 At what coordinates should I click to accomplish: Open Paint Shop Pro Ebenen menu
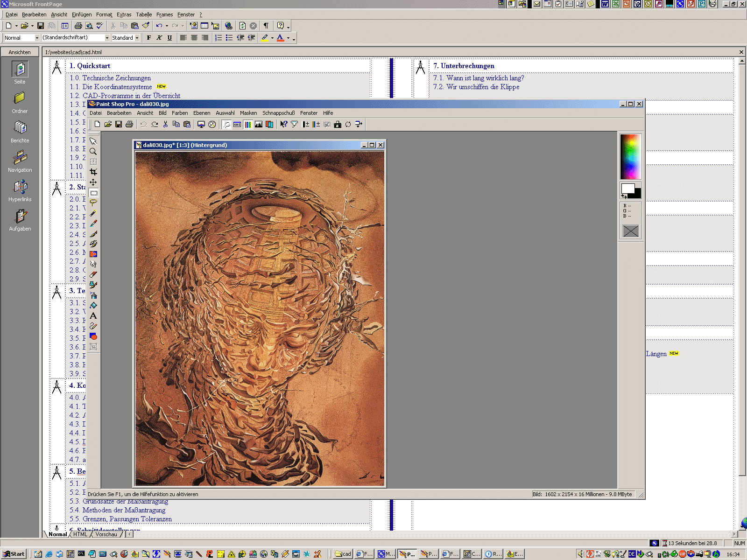point(202,113)
